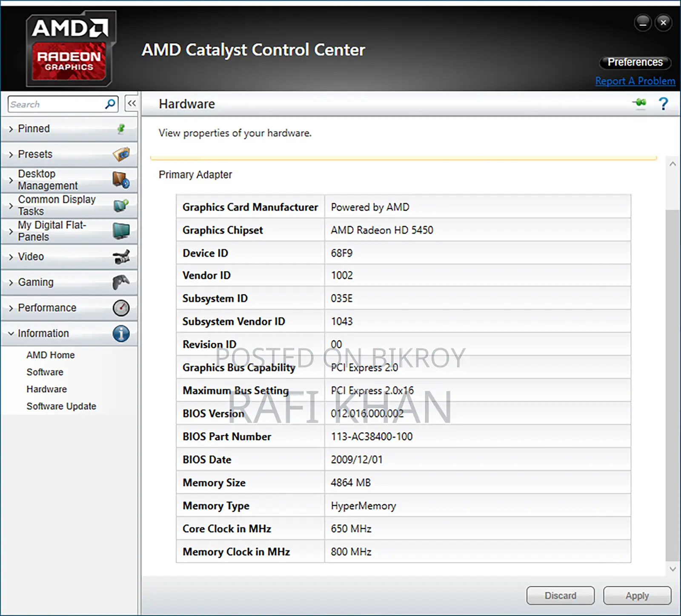Click the Video camera icon
681x616 pixels.
[x=121, y=257]
